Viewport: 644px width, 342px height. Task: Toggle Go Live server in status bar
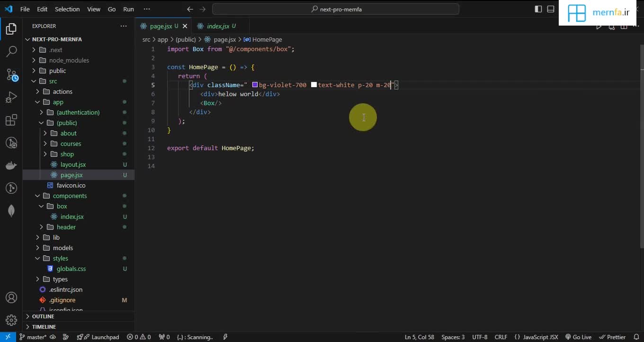point(578,337)
